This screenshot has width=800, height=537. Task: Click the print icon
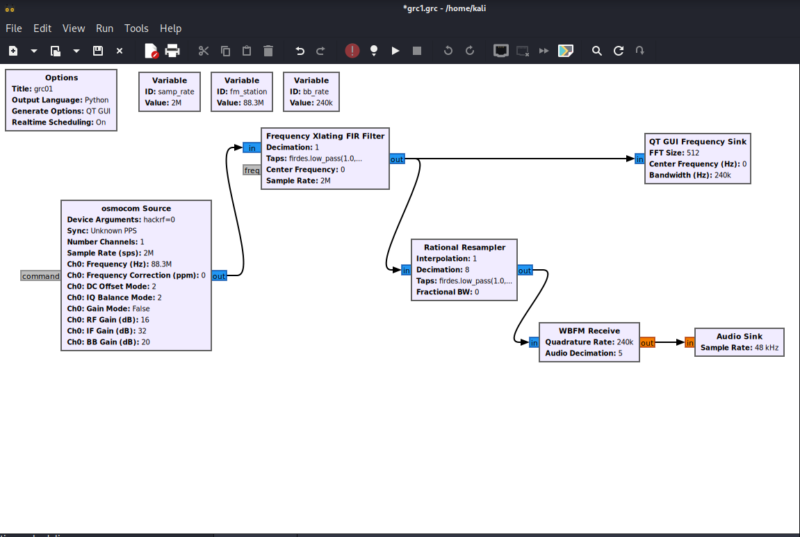pos(172,50)
